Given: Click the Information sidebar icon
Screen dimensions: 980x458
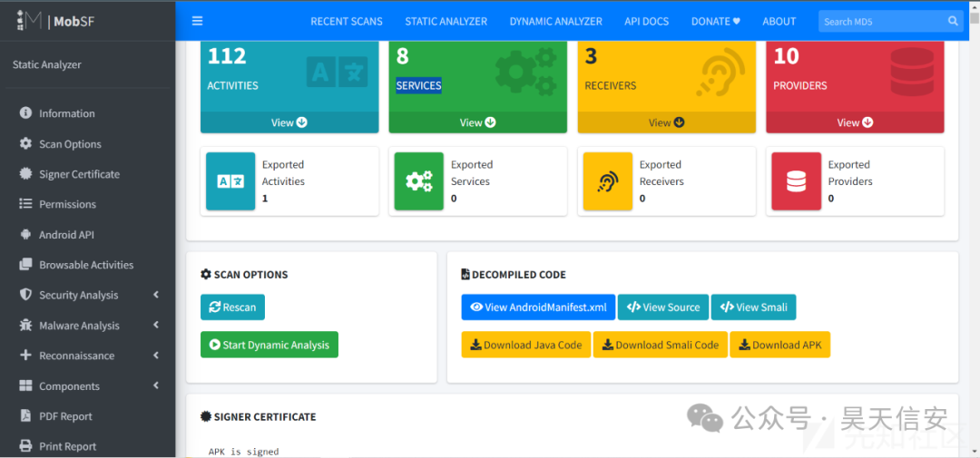Looking at the screenshot, I should click(25, 113).
